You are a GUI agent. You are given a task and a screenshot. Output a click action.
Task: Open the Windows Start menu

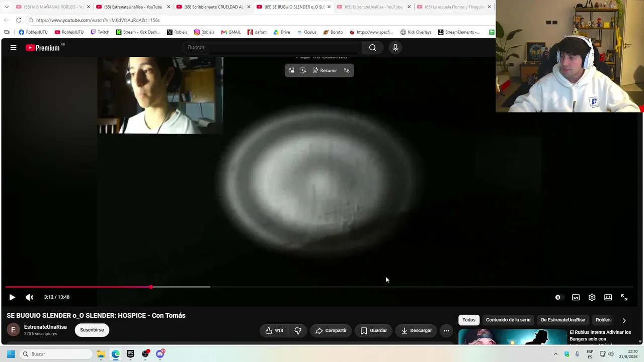[x=11, y=354]
